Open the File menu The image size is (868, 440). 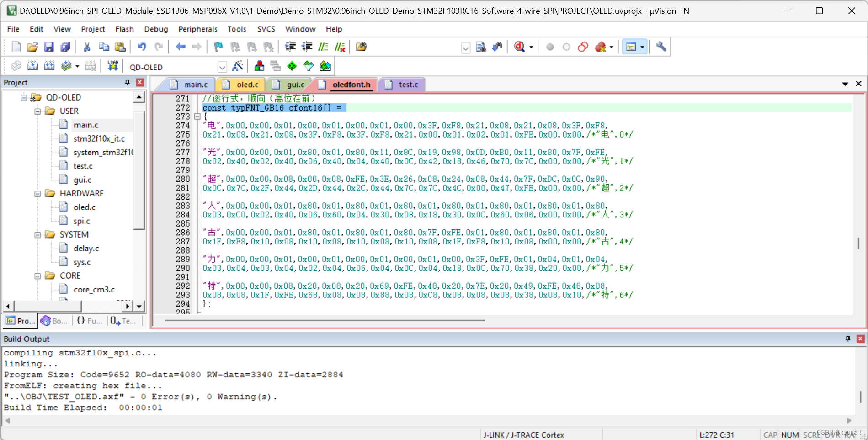coord(13,29)
